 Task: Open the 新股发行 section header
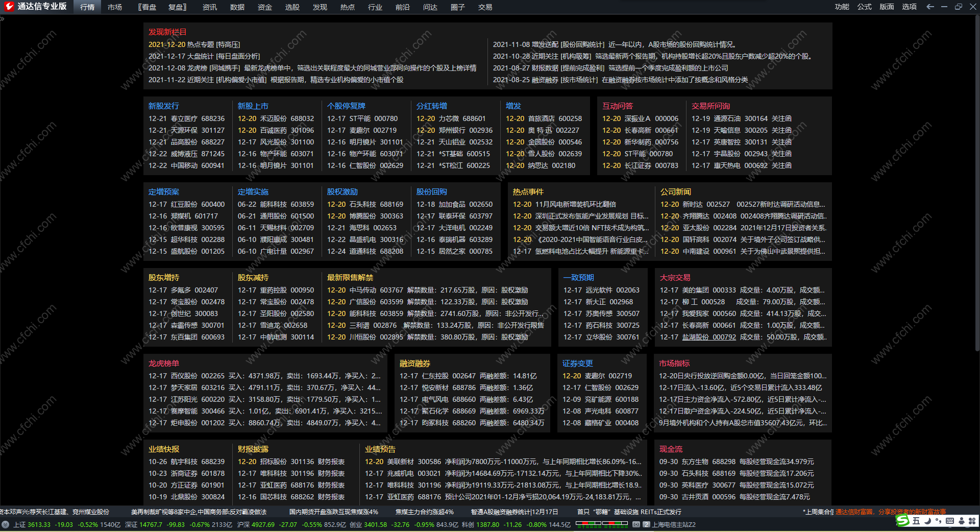coord(164,106)
